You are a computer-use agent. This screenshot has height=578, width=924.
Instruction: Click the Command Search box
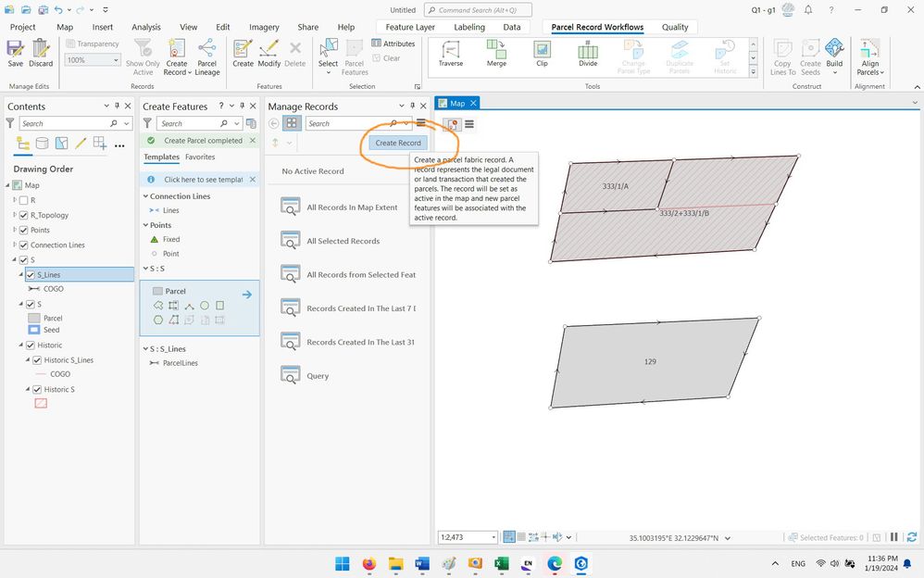(x=478, y=10)
